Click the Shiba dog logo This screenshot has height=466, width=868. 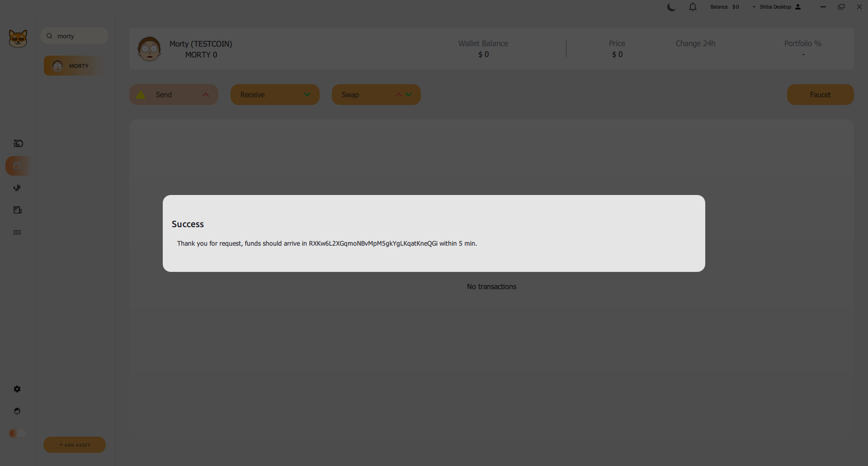(18, 39)
